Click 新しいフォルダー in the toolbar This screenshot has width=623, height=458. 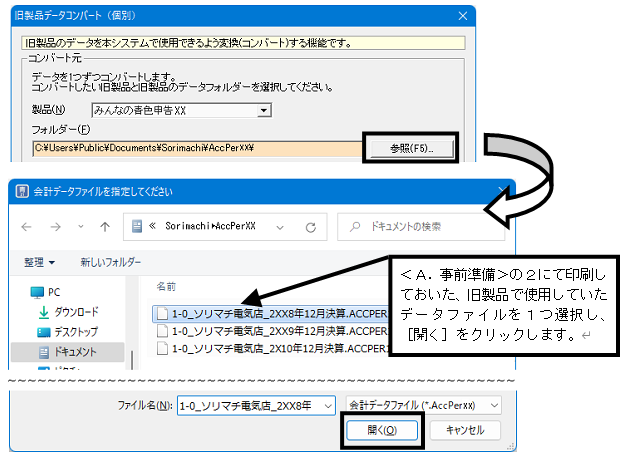tap(110, 262)
